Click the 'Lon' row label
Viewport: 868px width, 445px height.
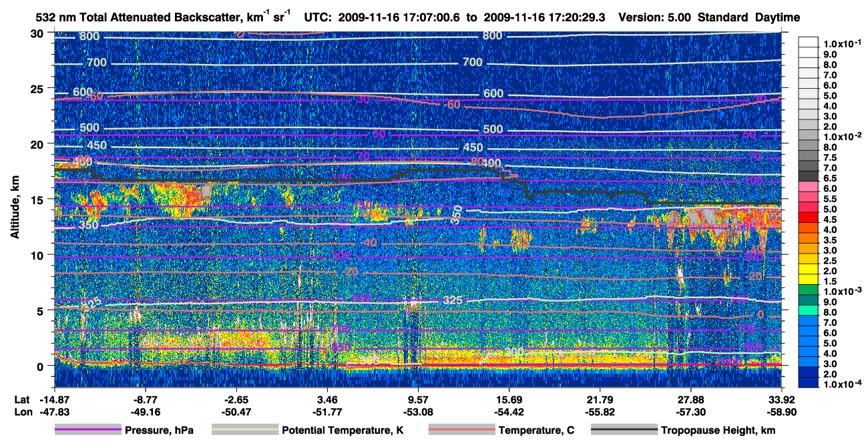coord(23,412)
